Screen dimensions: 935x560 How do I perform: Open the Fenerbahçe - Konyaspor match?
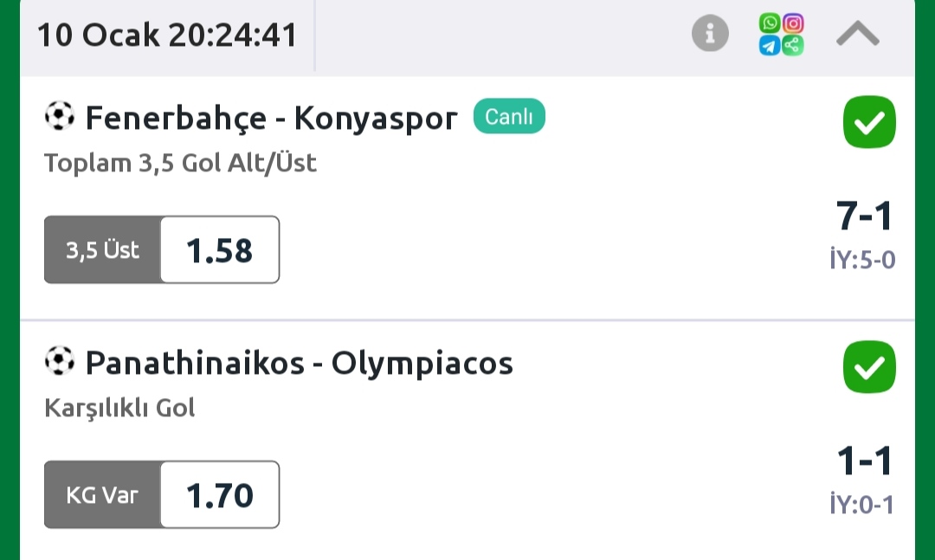click(271, 118)
